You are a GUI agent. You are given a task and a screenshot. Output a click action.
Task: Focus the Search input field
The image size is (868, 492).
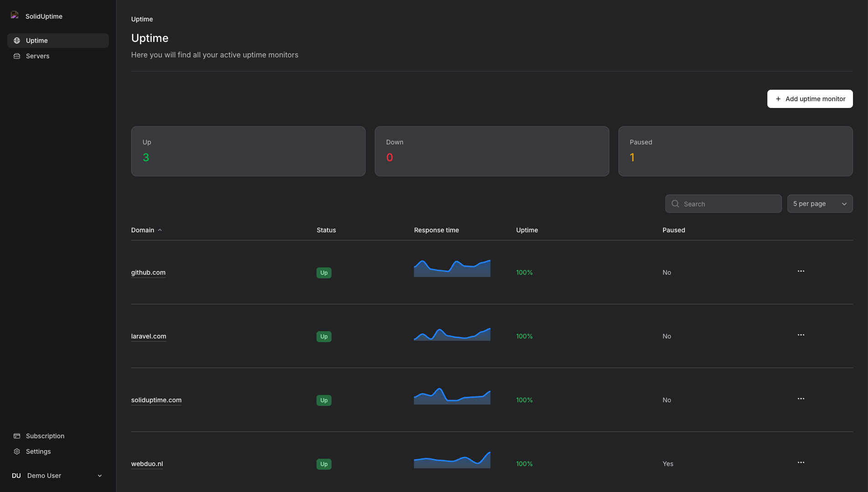pyautogui.click(x=723, y=204)
